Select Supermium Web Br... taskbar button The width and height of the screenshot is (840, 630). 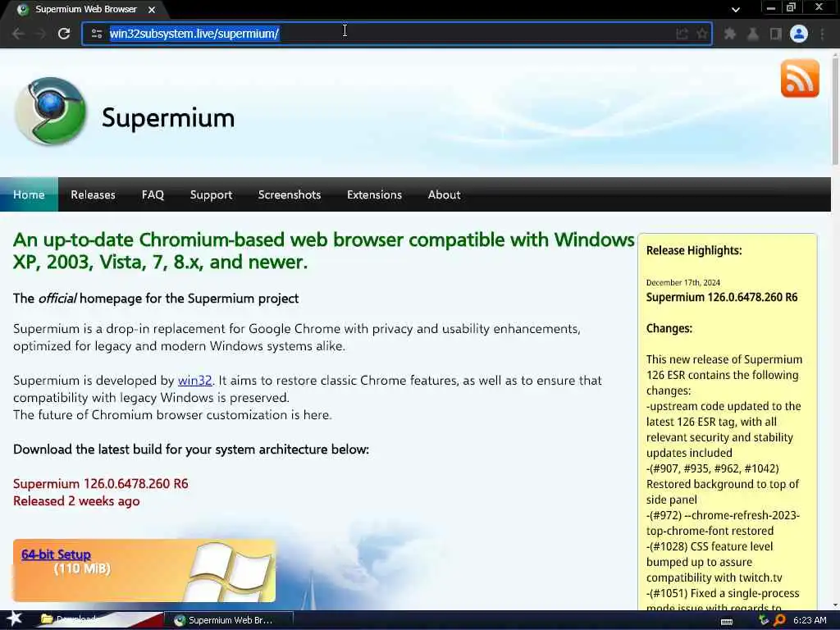(229, 620)
